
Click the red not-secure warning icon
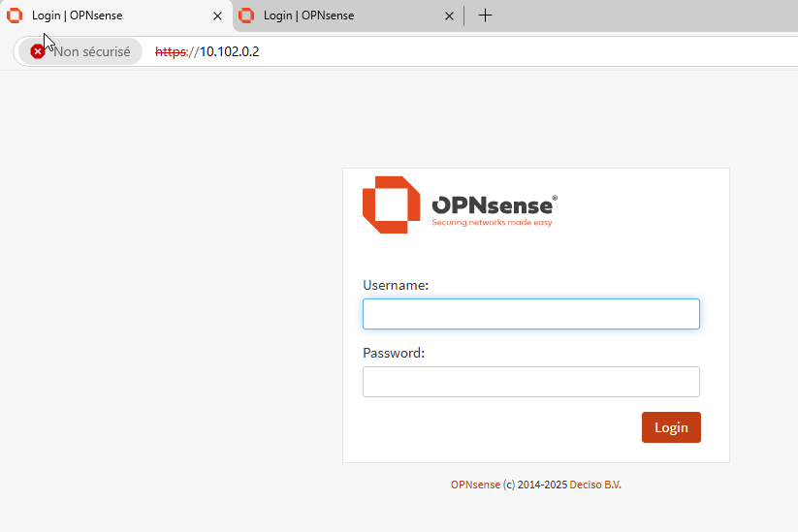point(38,51)
